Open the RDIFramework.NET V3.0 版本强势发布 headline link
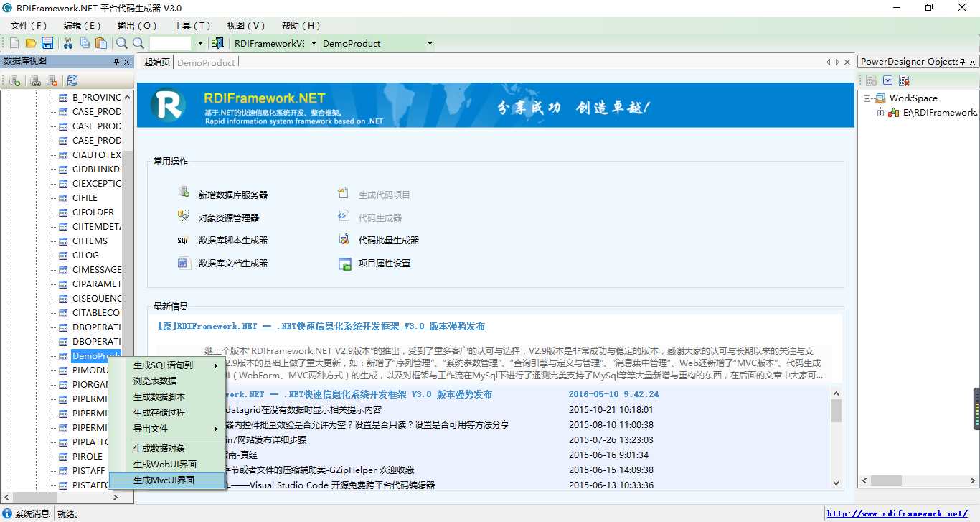 pyautogui.click(x=321, y=326)
